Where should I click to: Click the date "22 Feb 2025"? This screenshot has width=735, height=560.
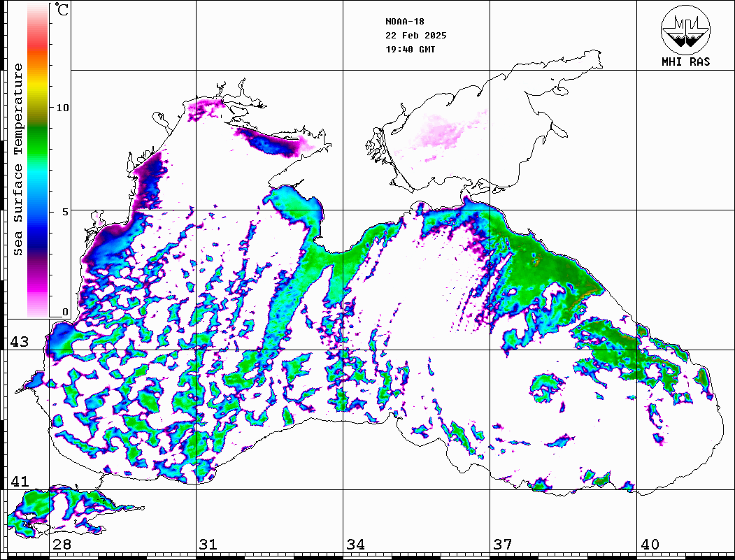click(416, 36)
